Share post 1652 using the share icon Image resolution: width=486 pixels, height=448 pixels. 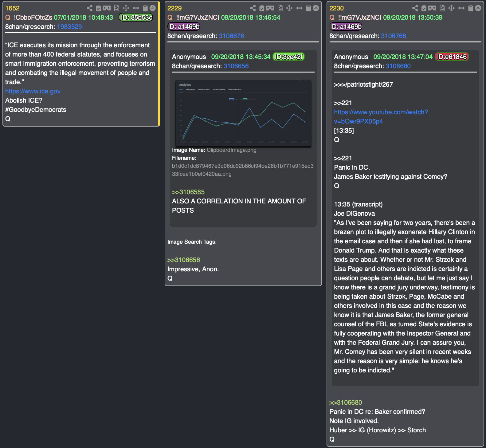click(89, 8)
